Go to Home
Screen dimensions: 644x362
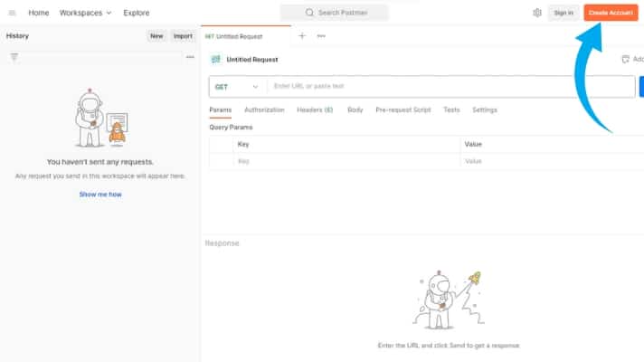[x=39, y=13]
